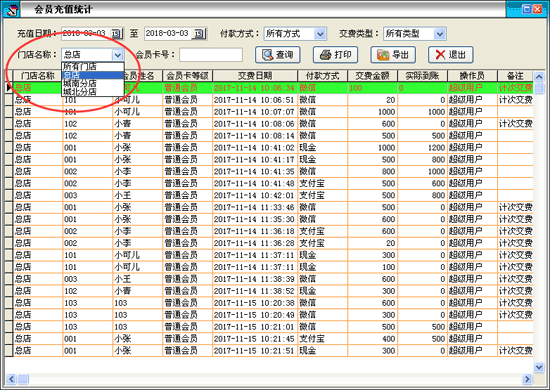The image size is (550, 390).
Task: Click horizontal scrollbar right arrow
Action: (527, 379)
